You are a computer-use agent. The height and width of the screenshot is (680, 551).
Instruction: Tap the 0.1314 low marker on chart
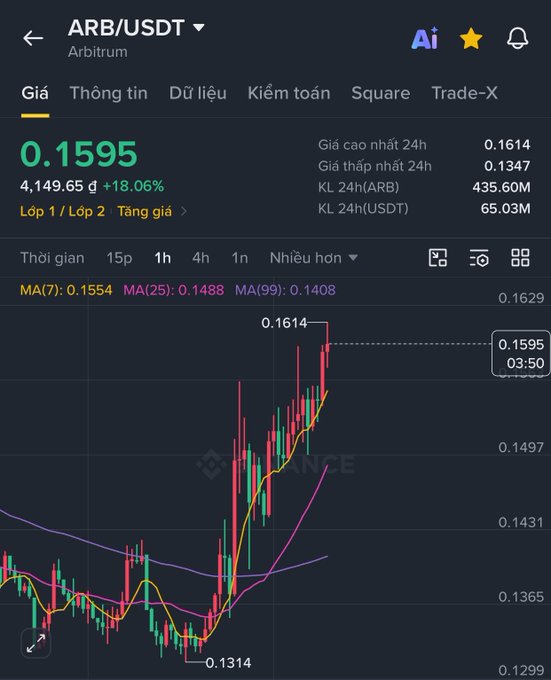[228, 663]
